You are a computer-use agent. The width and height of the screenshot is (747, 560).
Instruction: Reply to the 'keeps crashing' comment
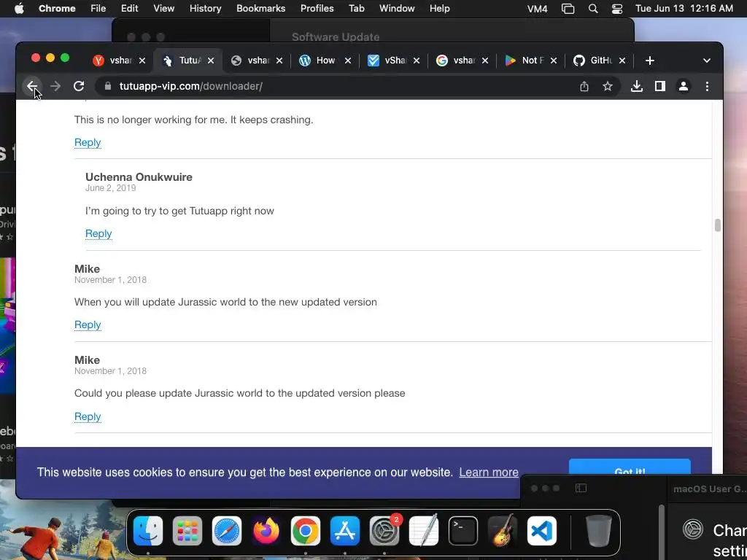pyautogui.click(x=88, y=142)
